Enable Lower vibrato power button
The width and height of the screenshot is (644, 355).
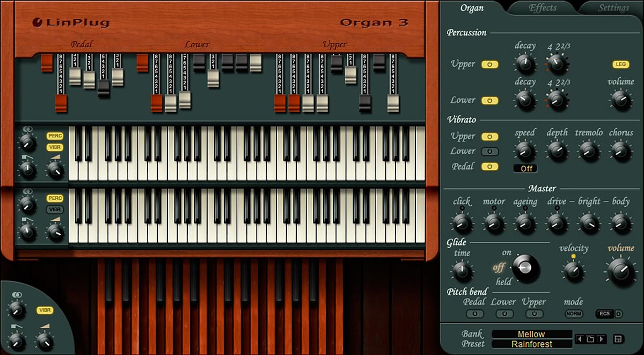coord(489,151)
